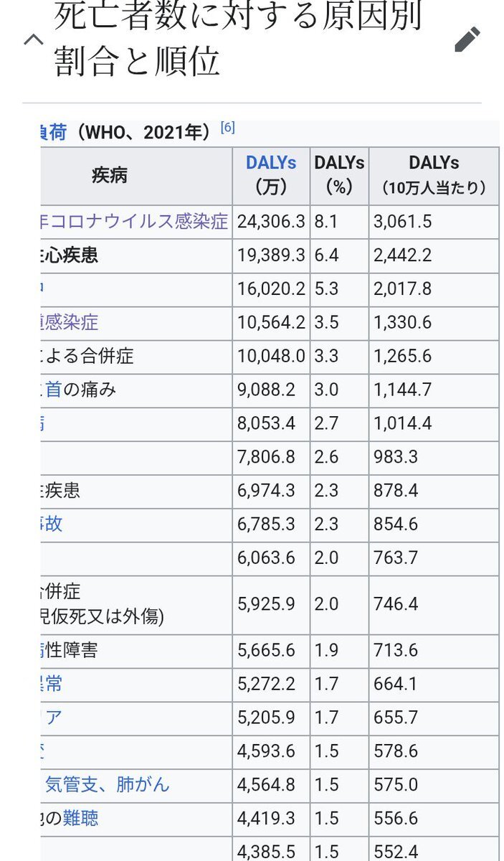The image size is (504, 861).
Task: Follow the 首 link in 首の痛み row
Action: point(53,390)
